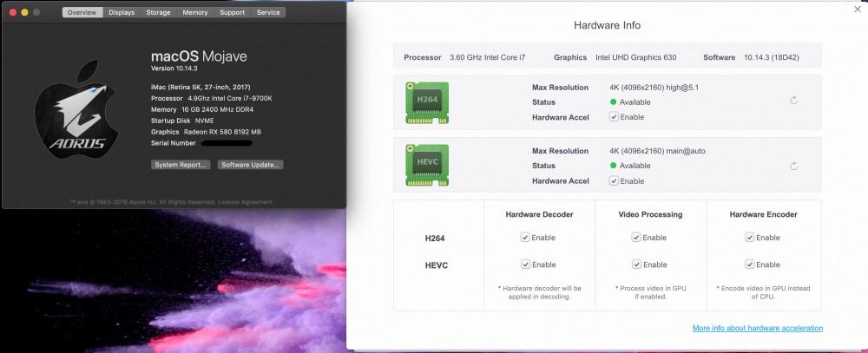Refresh the HEVC status

(793, 166)
